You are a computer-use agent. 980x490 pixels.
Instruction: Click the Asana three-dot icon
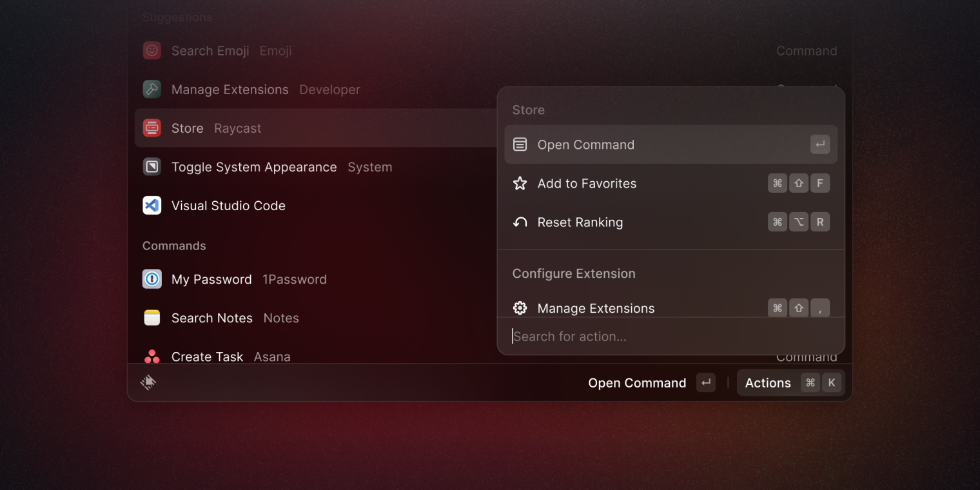click(x=152, y=356)
